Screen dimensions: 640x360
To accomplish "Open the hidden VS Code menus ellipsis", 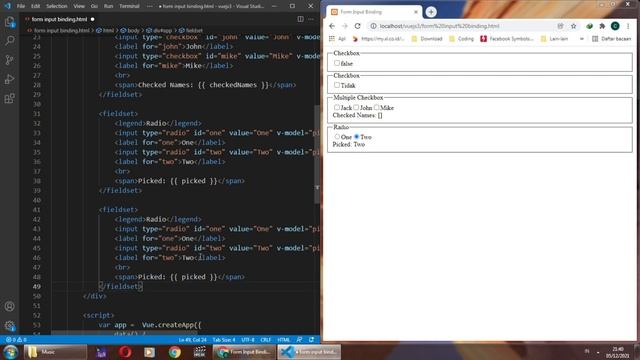I will pyautogui.click(x=149, y=6).
